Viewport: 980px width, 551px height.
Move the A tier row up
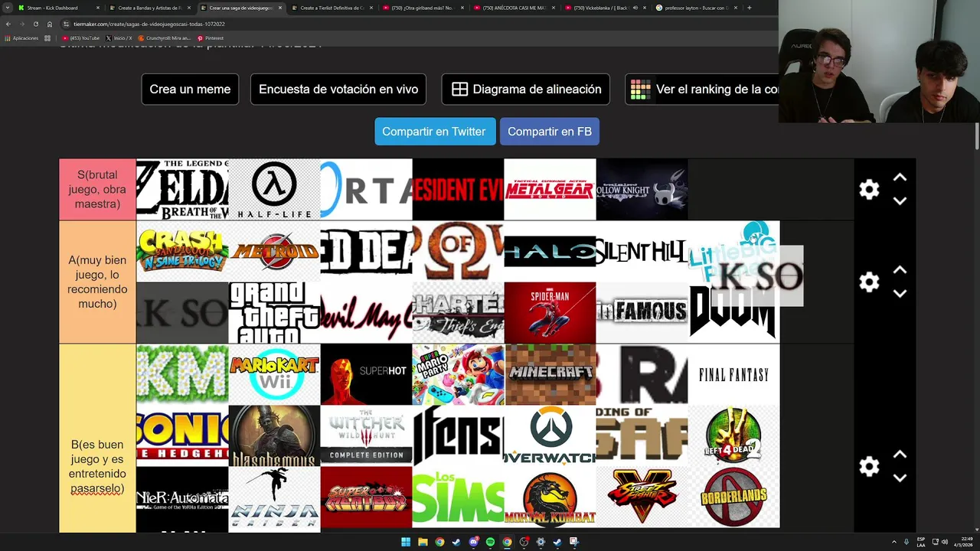(900, 270)
